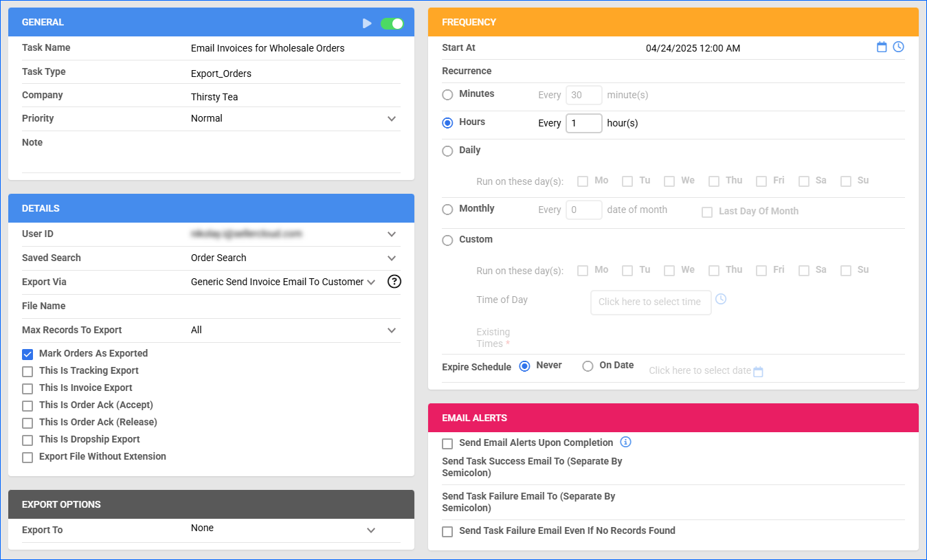Set Expire Schedule to On Date

pos(588,366)
